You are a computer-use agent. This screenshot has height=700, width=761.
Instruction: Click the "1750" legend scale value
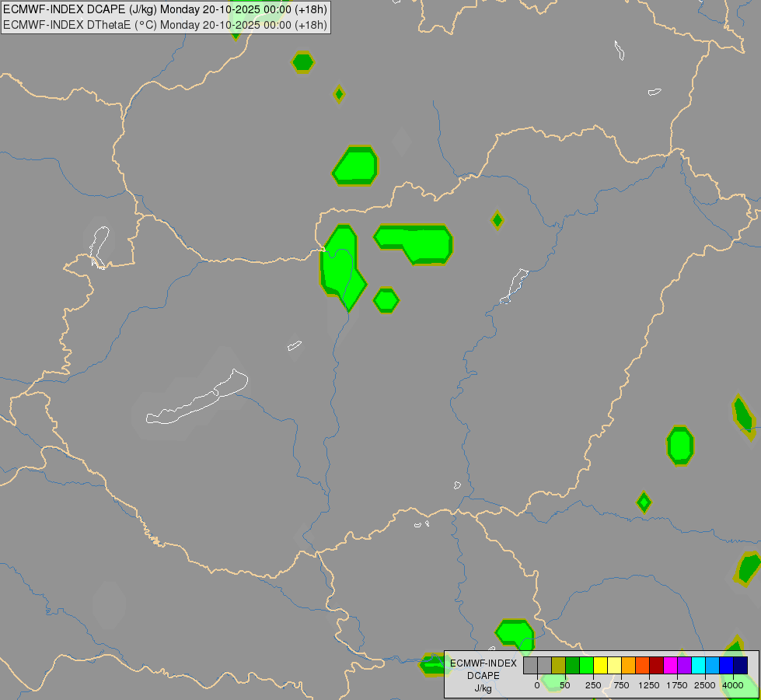click(x=677, y=685)
